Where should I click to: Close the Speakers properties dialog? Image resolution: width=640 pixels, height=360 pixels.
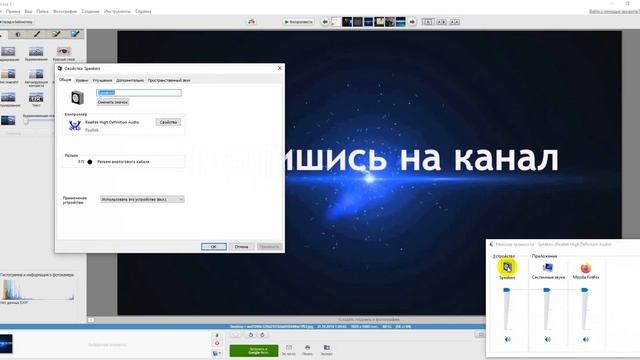[280, 68]
